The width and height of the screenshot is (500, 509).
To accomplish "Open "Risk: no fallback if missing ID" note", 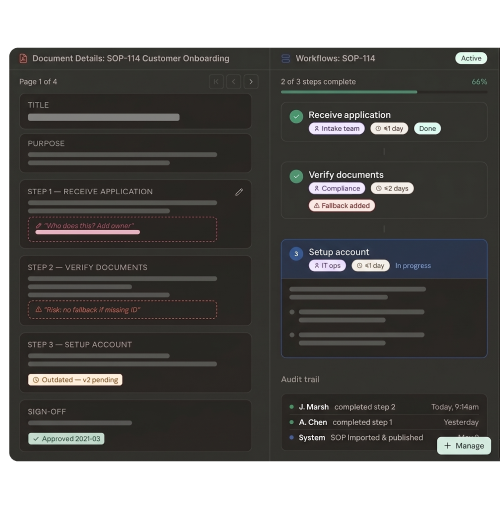I will (123, 310).
